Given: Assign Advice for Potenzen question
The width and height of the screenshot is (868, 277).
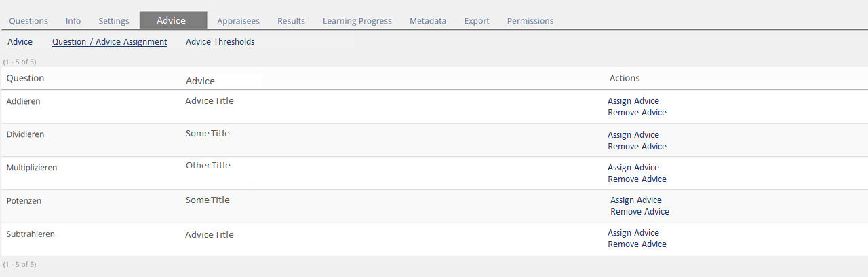Looking at the screenshot, I should (x=636, y=200).
